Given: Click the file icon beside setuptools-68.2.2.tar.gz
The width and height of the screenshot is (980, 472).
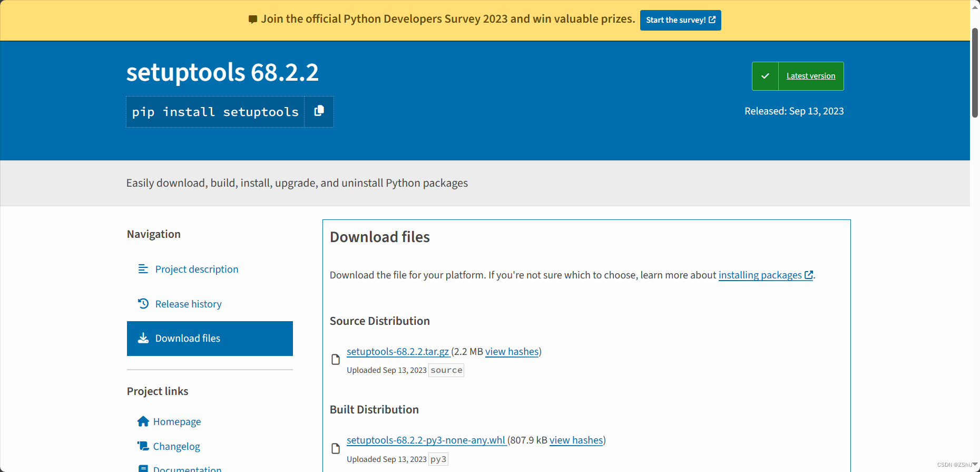Looking at the screenshot, I should pyautogui.click(x=336, y=360).
